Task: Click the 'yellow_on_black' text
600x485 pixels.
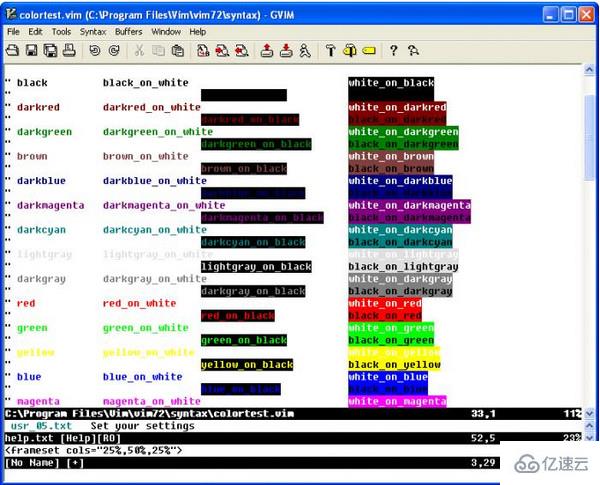Action: [x=247, y=364]
